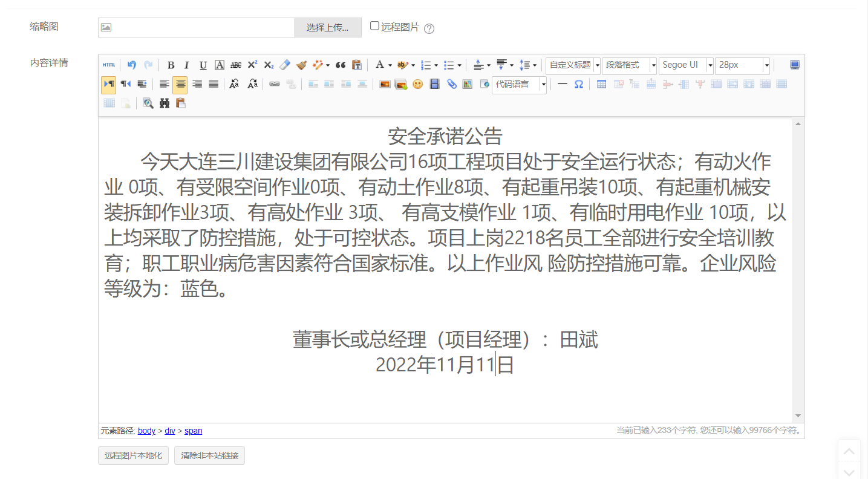Screen dimensions: 868x479
Task: Insert special character with the omega icon
Action: (579, 84)
